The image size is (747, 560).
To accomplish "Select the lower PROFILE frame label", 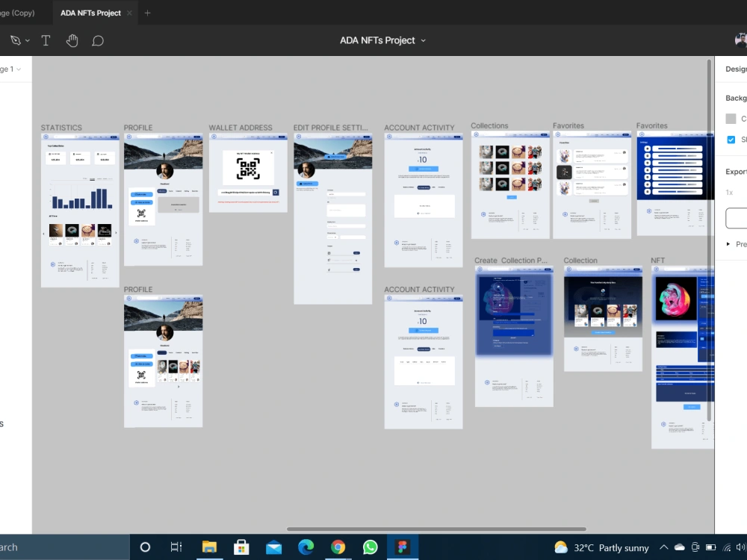I will point(138,290).
